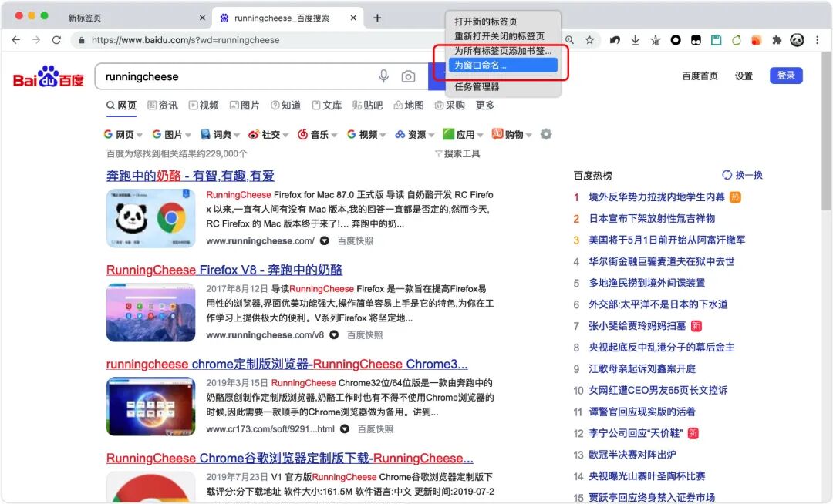Choose 为窗口命名 in context menu
833x504 pixels.
503,66
